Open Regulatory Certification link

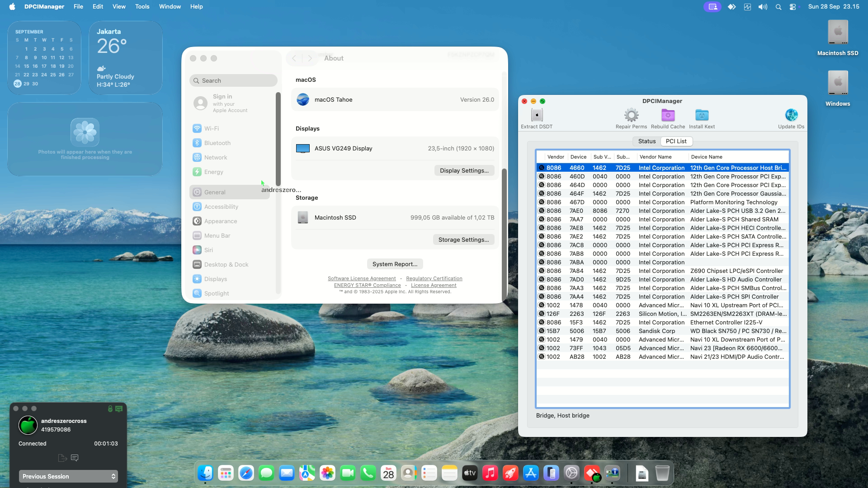tap(434, 279)
